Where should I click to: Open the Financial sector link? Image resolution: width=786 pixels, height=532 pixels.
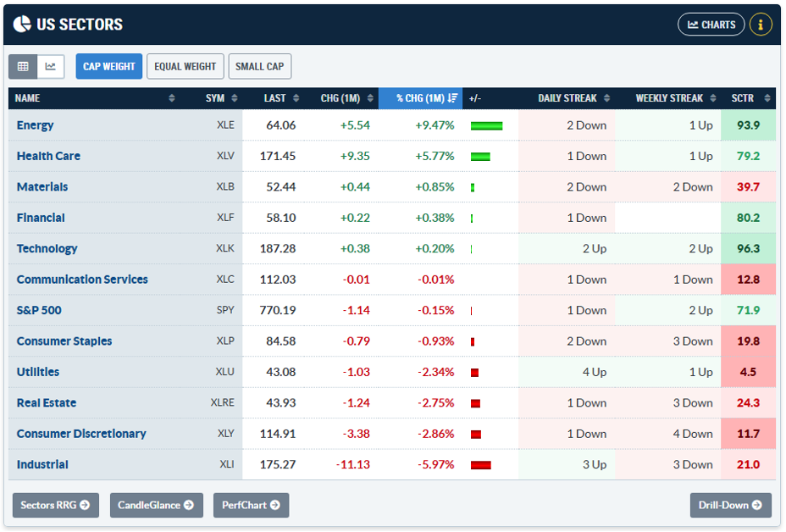pyautogui.click(x=41, y=218)
